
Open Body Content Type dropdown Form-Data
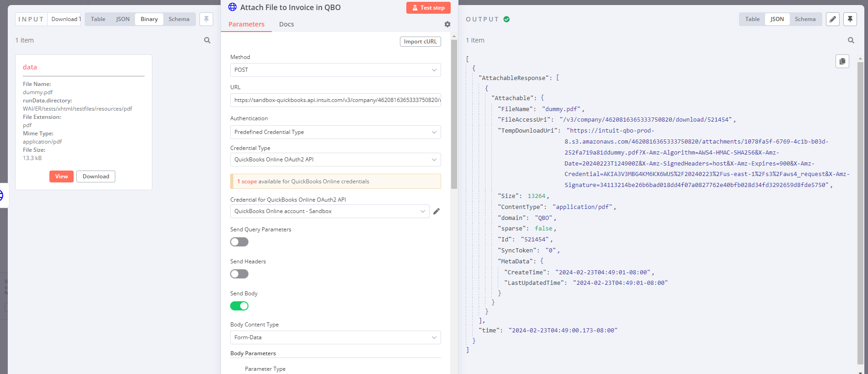(x=335, y=337)
